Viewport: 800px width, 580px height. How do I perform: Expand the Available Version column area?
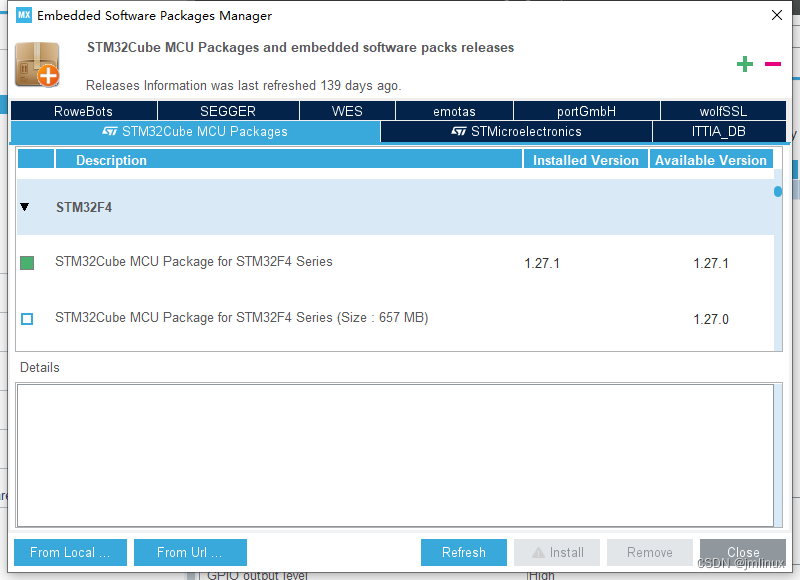point(711,159)
